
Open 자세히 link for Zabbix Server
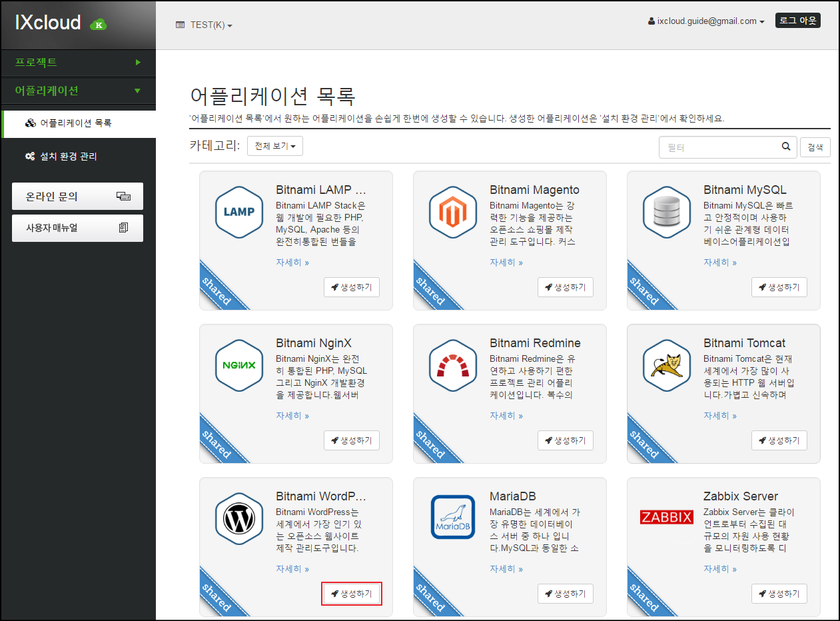pos(720,569)
